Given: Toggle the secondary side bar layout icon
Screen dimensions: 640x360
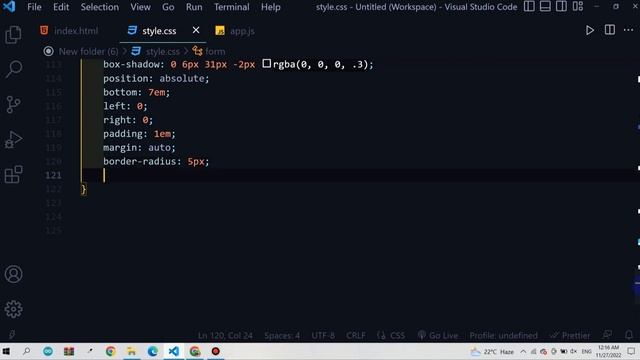Looking at the screenshot, I should pos(561,7).
